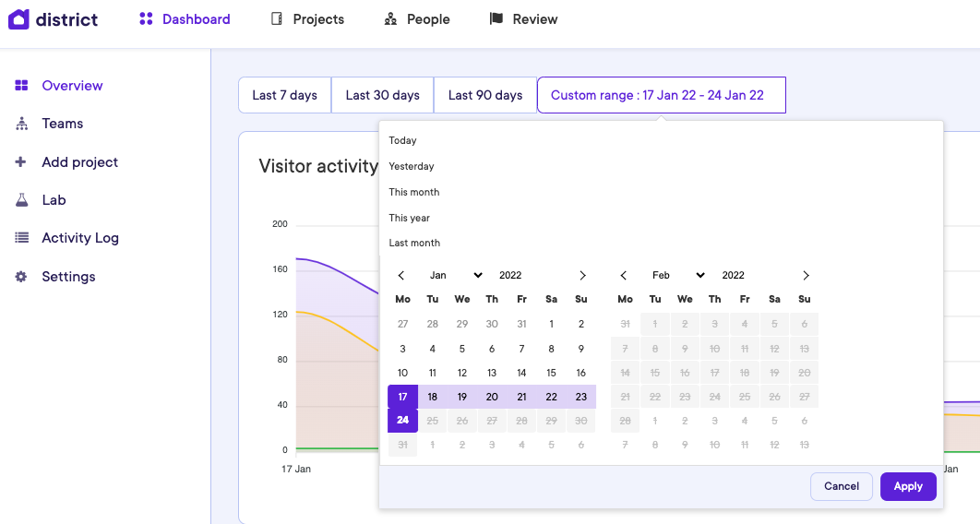
Task: Choose the 'This month' preset
Action: [x=414, y=192]
